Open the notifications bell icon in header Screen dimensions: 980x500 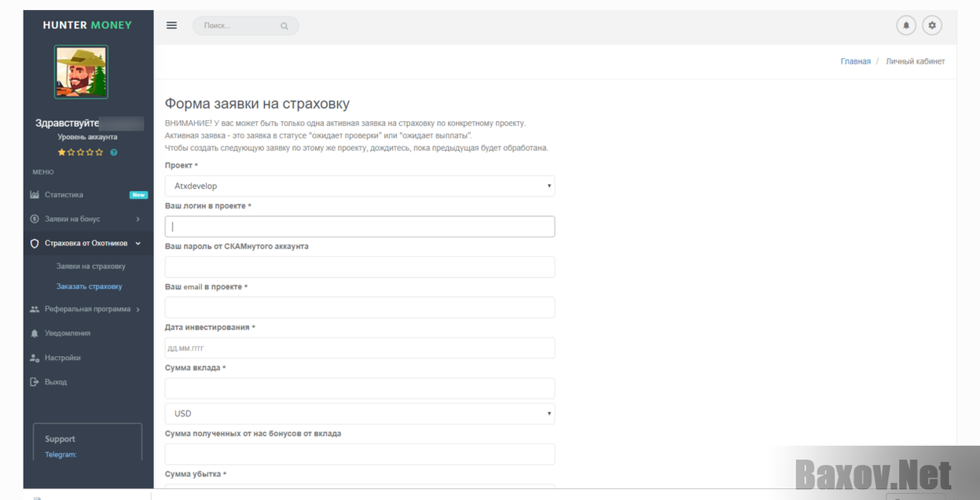click(x=906, y=25)
